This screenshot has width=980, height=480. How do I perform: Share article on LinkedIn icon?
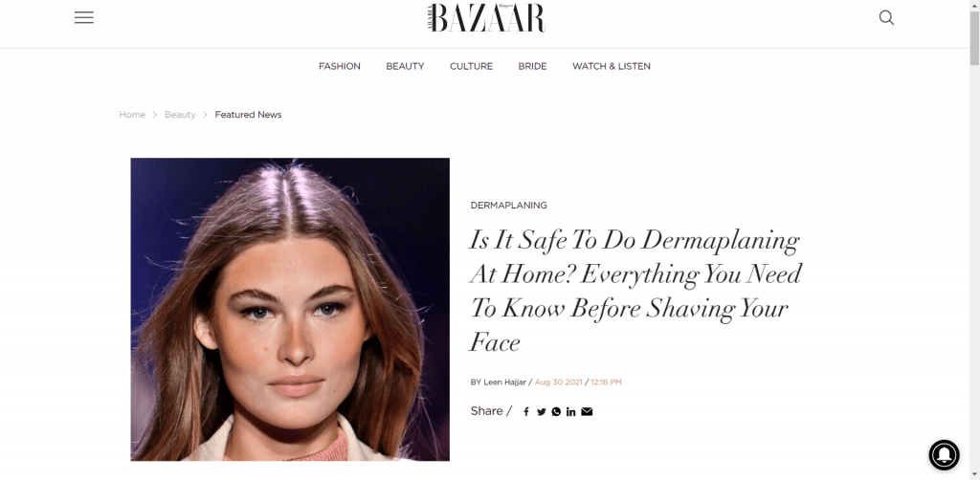click(570, 412)
